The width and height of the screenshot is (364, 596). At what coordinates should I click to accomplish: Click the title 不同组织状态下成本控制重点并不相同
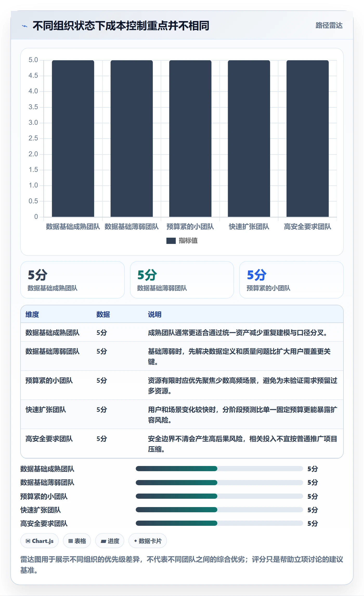click(121, 26)
